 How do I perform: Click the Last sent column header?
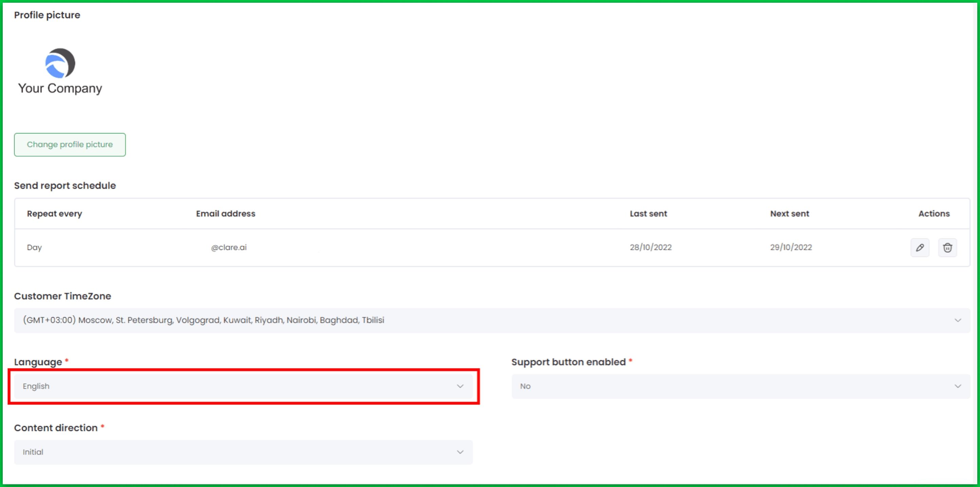coord(648,214)
